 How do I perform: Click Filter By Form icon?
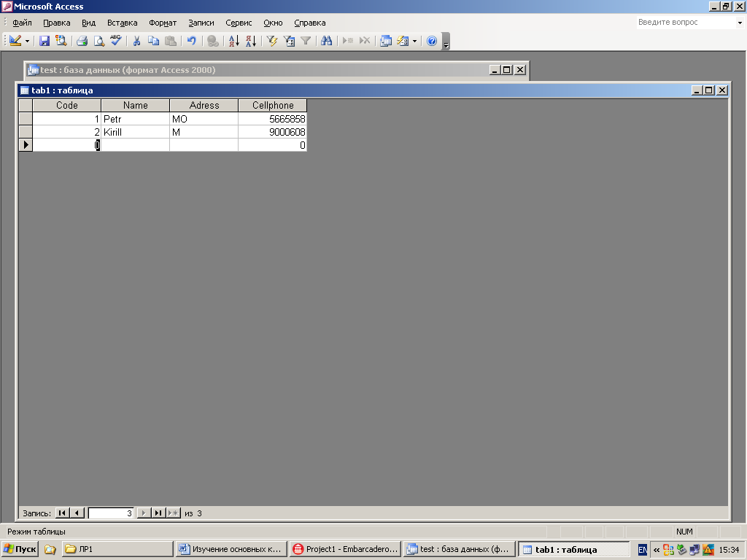289,41
